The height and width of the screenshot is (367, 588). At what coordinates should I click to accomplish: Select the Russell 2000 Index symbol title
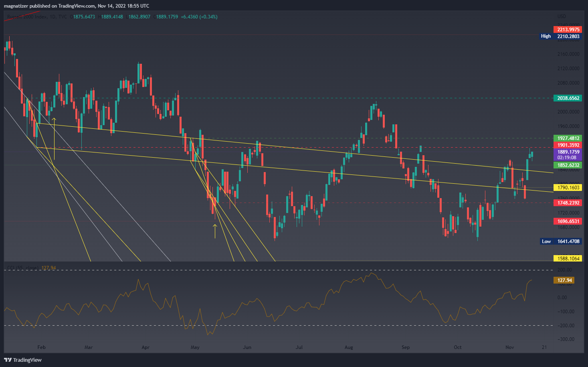click(27, 17)
